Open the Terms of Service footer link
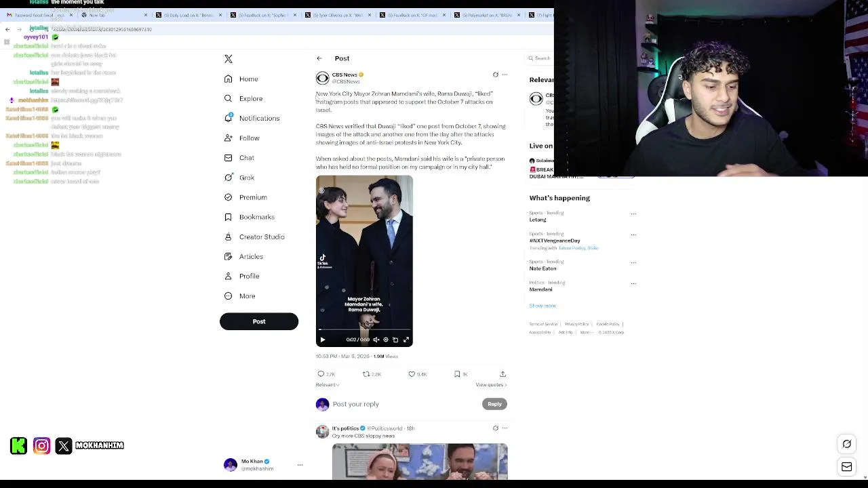The width and height of the screenshot is (868, 488). click(543, 324)
